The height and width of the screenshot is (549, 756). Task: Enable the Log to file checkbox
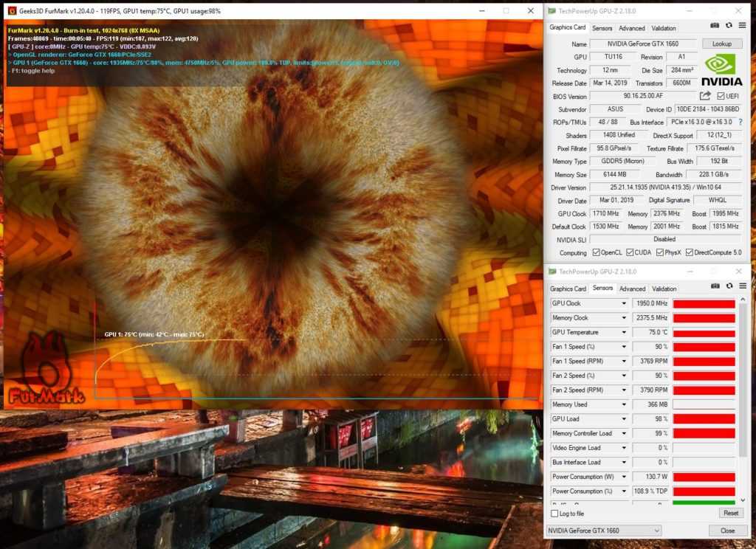tap(555, 514)
